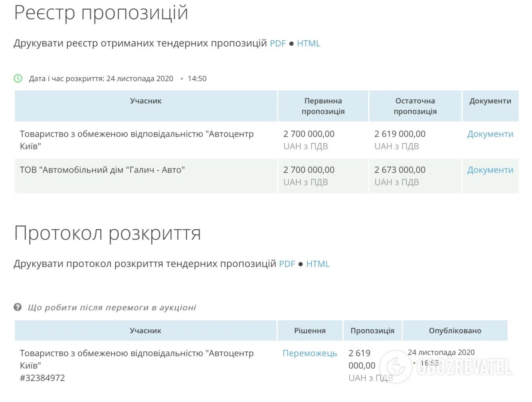Image resolution: width=532 pixels, height=402 pixels.
Task: Open the HTML version of the disclosure protocol
Action: 318,264
